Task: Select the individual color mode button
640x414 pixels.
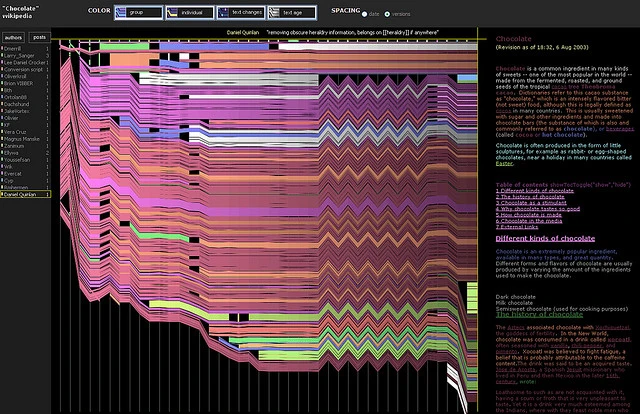Action: coord(190,13)
